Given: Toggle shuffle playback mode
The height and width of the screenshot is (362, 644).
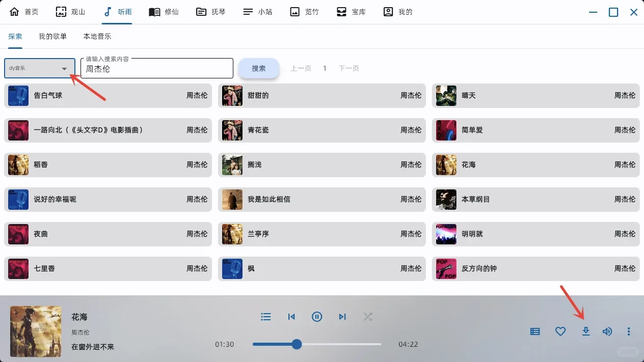Looking at the screenshot, I should click(368, 316).
